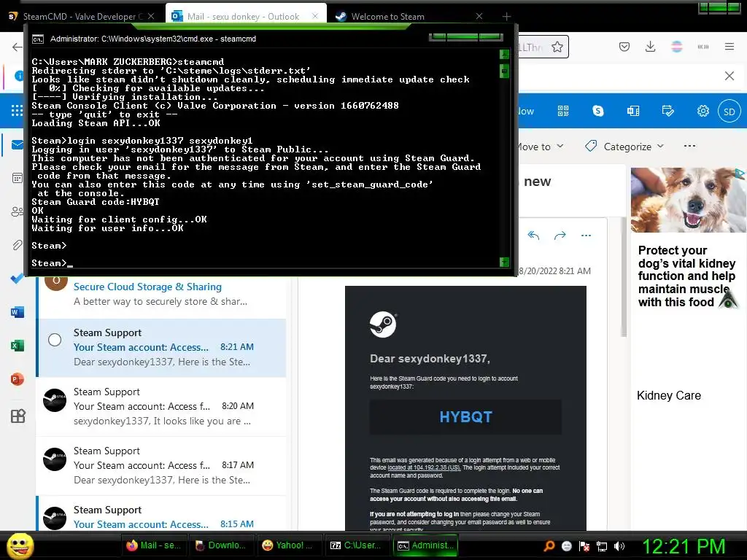Save page to Pocket icon
This screenshot has height=560, width=747.
624,47
